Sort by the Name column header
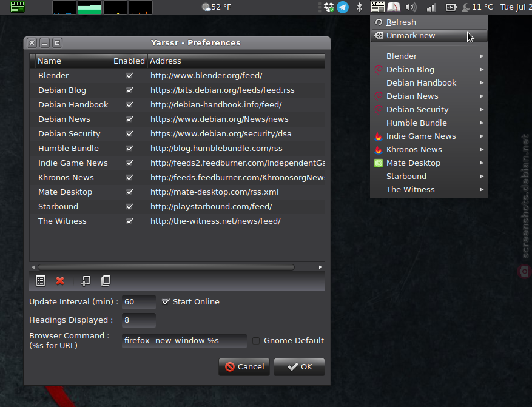 [x=73, y=61]
